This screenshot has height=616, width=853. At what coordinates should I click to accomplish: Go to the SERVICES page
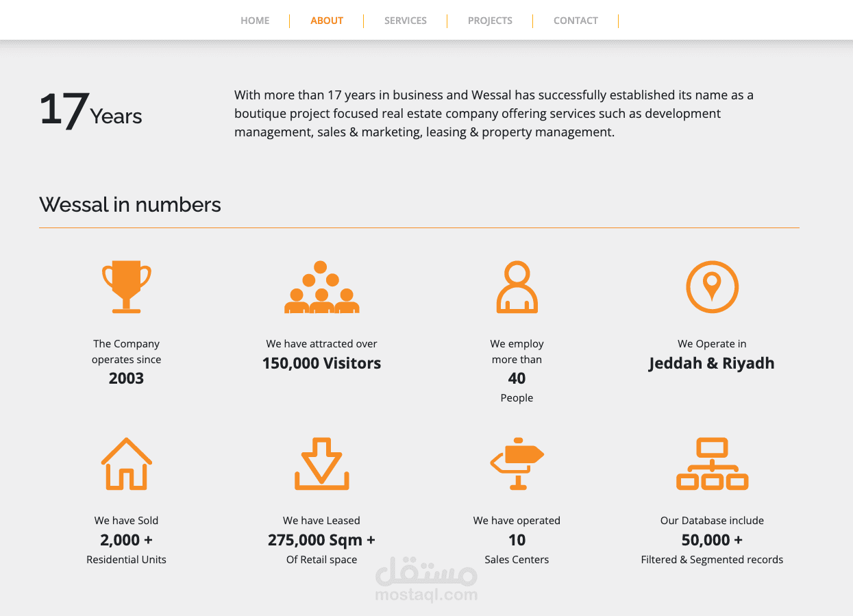pos(406,21)
